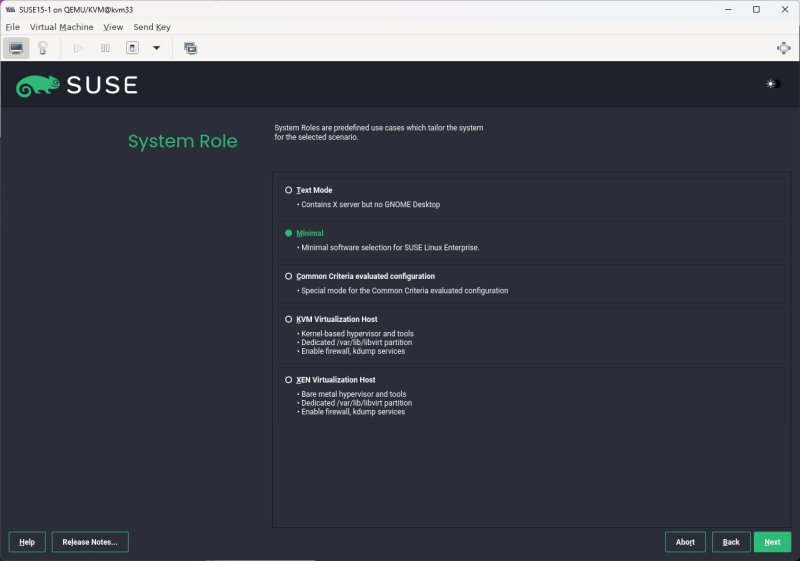Click 'Special mode for the Common Criteria' description
This screenshot has height=561, width=800.
[405, 291]
